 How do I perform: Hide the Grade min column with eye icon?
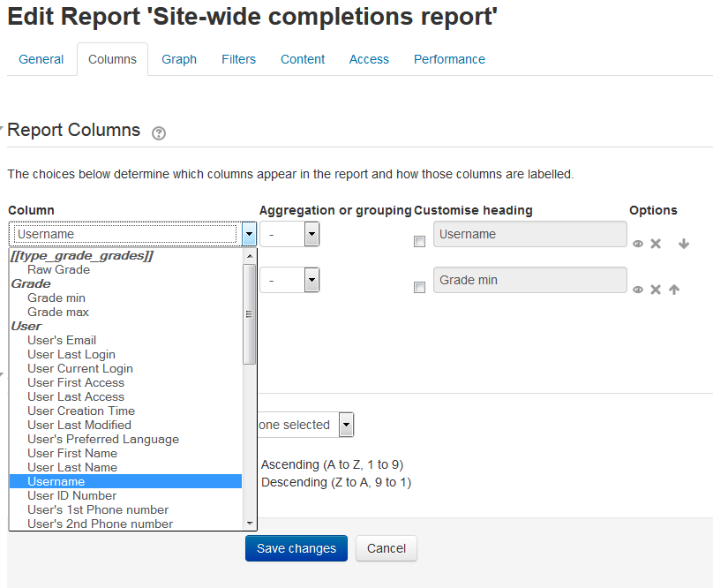[x=638, y=290]
